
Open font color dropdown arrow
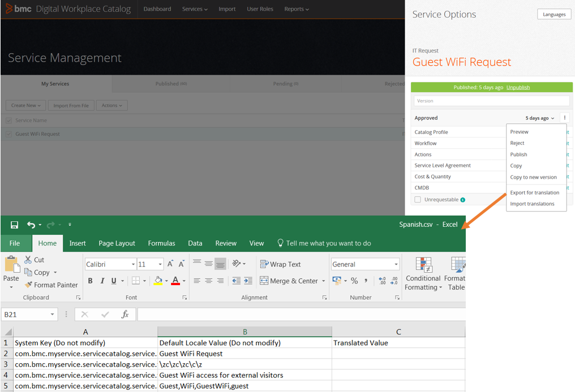tap(184, 281)
